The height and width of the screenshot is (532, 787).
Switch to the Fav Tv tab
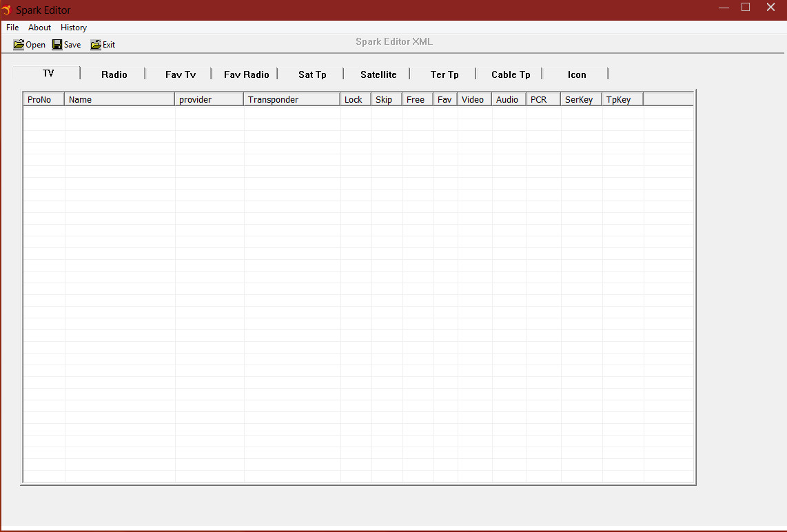180,74
